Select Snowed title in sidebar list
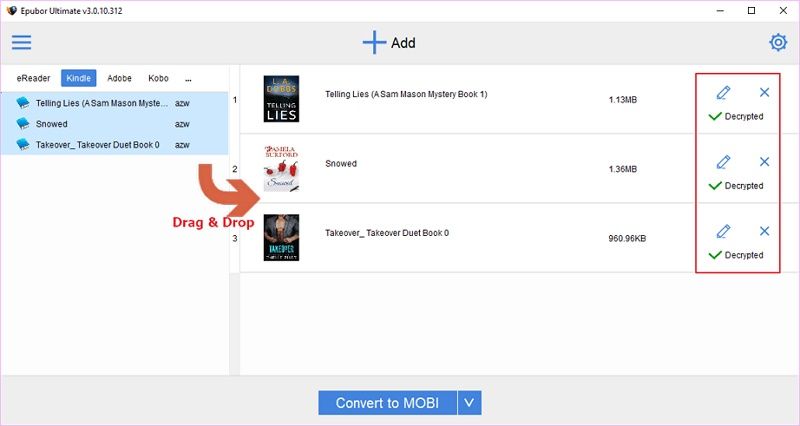Screen dimensions: 800x426 pyautogui.click(x=52, y=124)
